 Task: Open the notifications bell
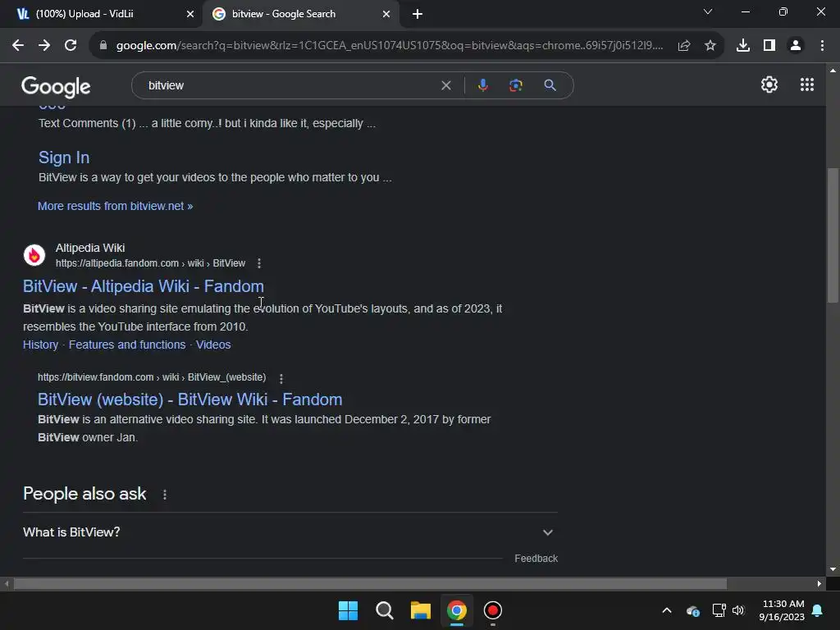coord(818,610)
